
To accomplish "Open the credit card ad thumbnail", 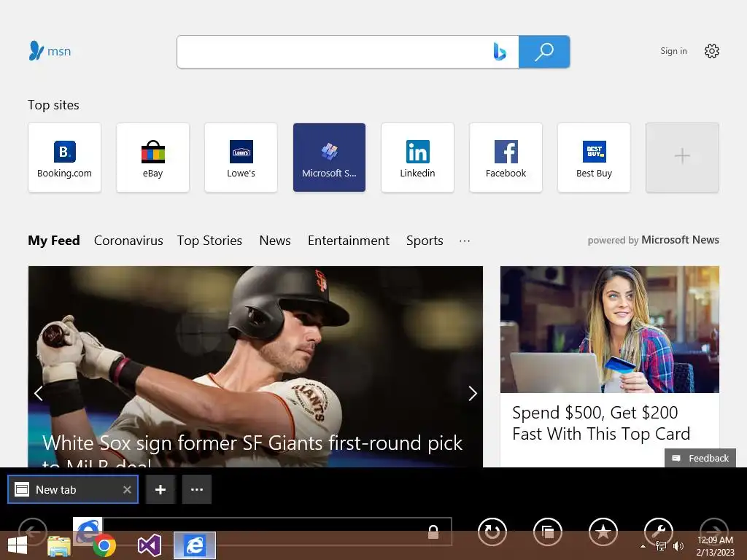I will (x=610, y=330).
